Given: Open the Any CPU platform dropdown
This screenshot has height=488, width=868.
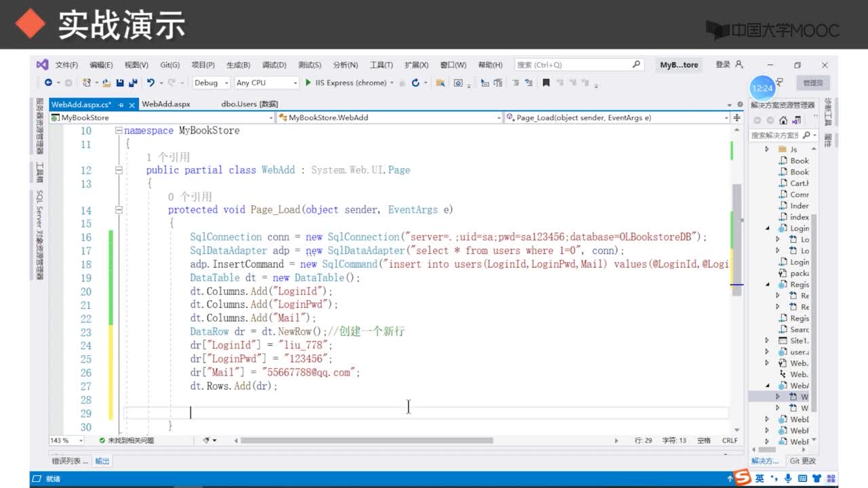Looking at the screenshot, I should click(267, 83).
